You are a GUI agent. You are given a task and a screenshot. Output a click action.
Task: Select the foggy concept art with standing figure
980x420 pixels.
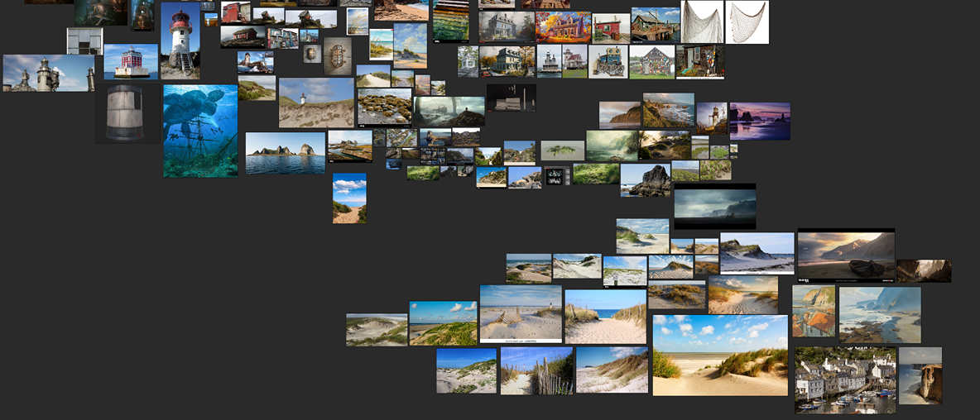(449, 111)
